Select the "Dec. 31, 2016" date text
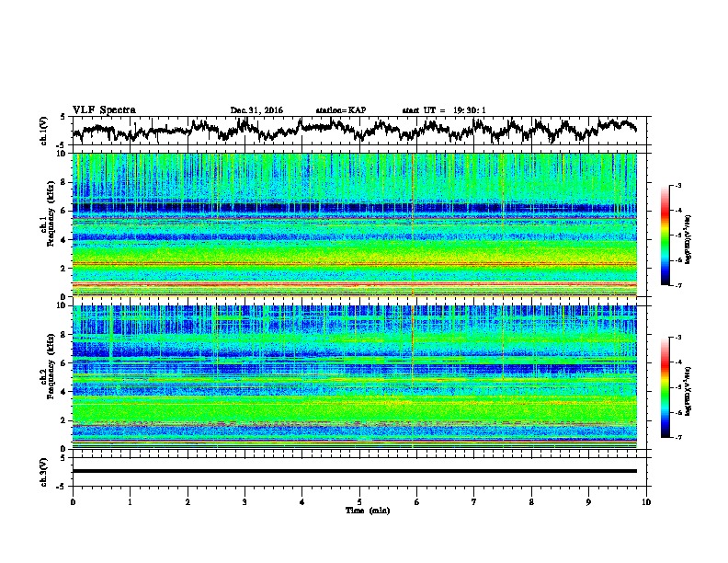 256,110
